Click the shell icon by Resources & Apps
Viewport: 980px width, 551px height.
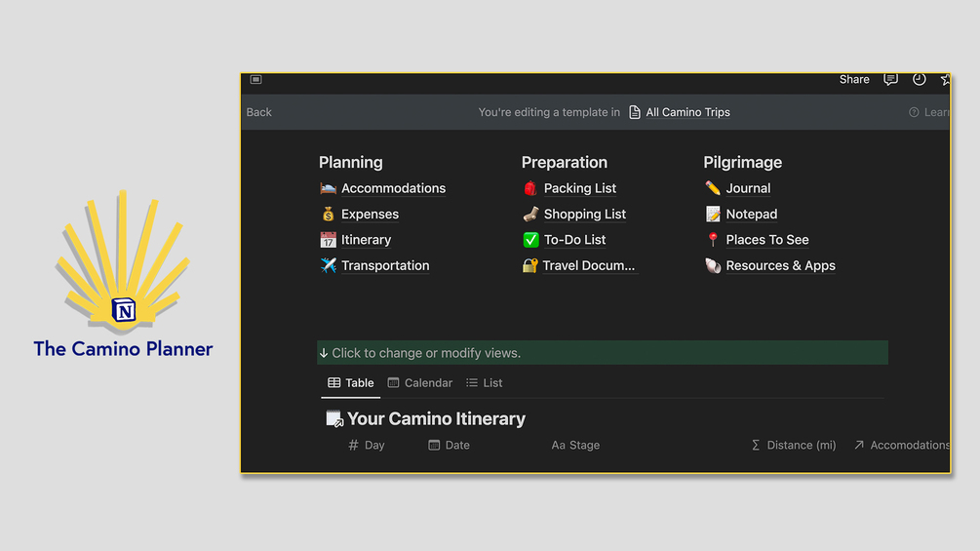713,265
